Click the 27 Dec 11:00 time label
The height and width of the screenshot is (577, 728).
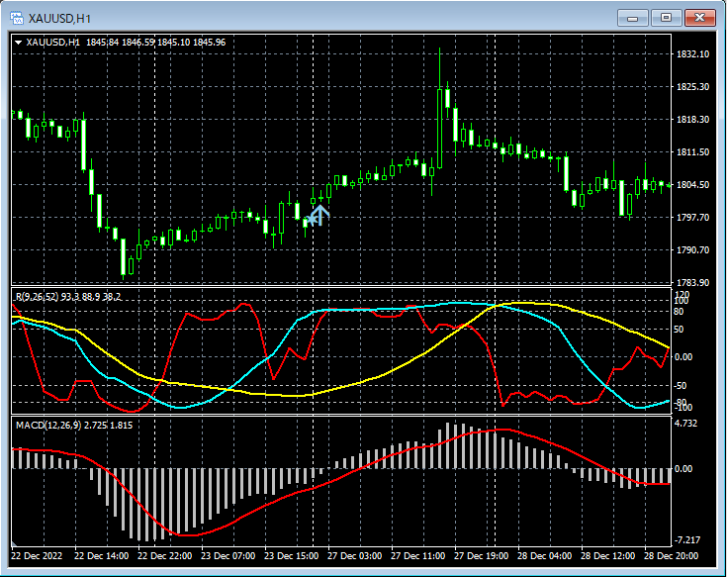coord(420,556)
